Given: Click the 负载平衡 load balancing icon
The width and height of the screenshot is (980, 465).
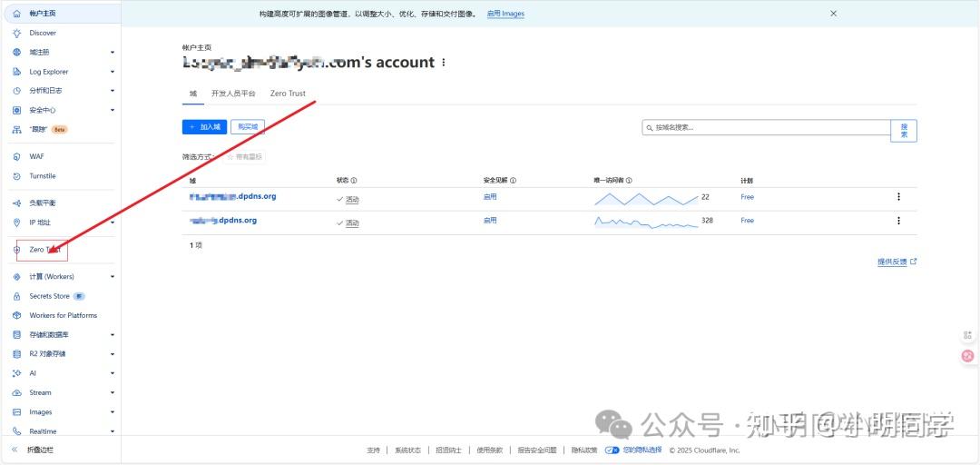Looking at the screenshot, I should point(17,203).
